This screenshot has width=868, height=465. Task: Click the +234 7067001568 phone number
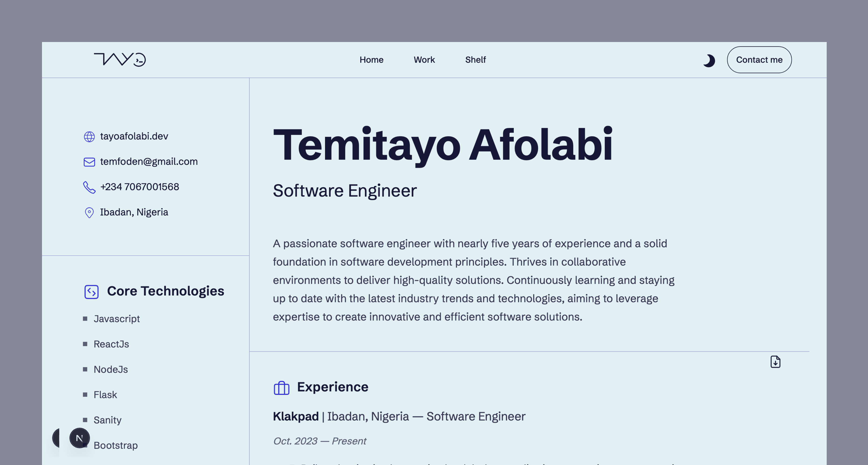[x=140, y=187]
